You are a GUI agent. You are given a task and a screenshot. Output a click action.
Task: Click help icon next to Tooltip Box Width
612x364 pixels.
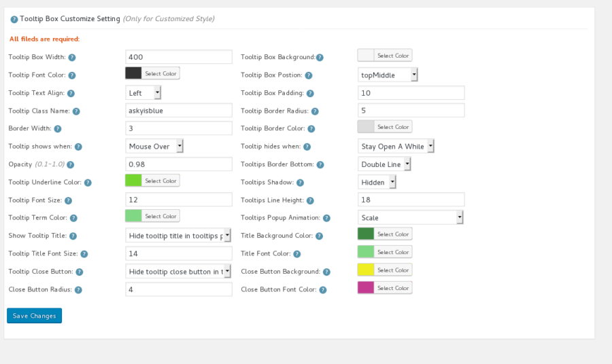coord(72,57)
